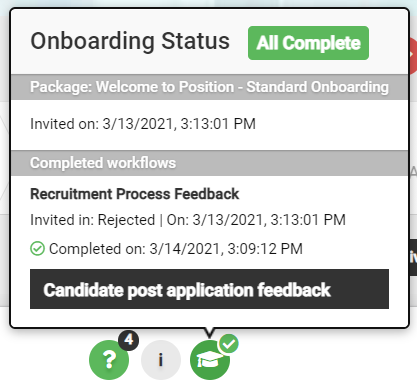Screen dimensions: 417x390
Task: Click the green question mark icon
Action: click(x=109, y=360)
